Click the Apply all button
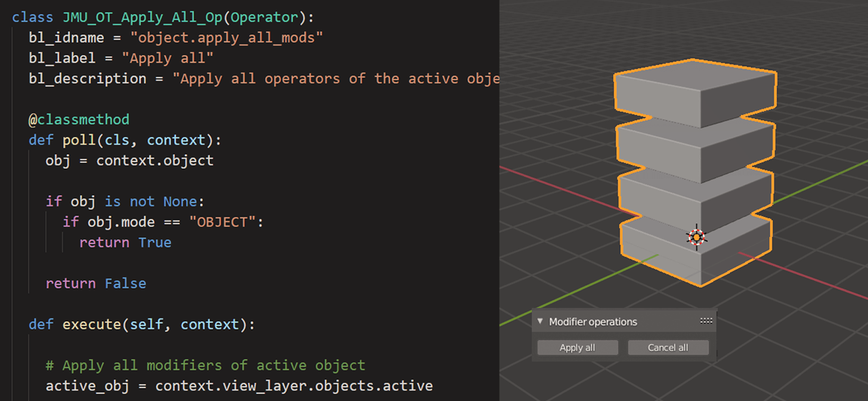This screenshot has height=401, width=868. pyautogui.click(x=576, y=347)
